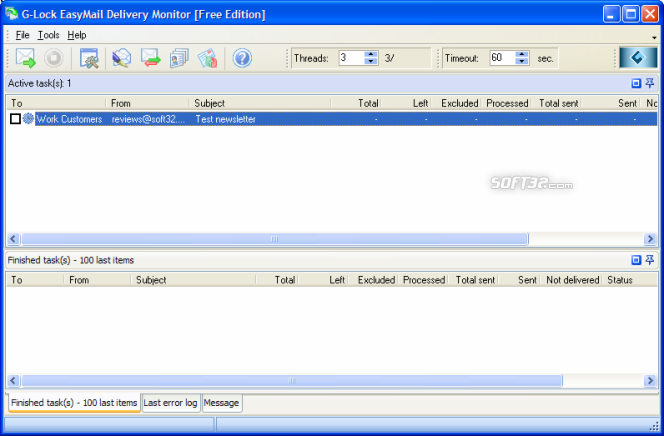Click the gear icon beside Work Customers
This screenshot has width=664, height=436.
coord(28,119)
